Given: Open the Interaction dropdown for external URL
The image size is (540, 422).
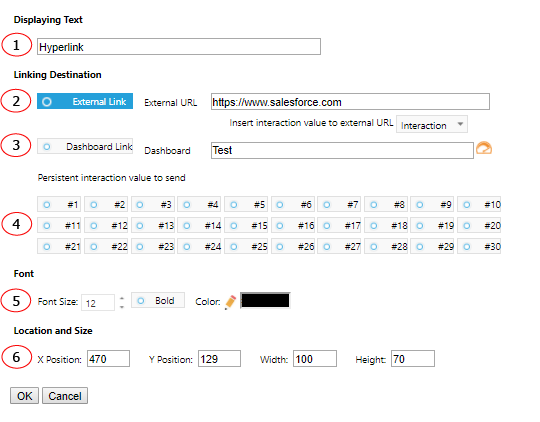Looking at the screenshot, I should tap(432, 124).
